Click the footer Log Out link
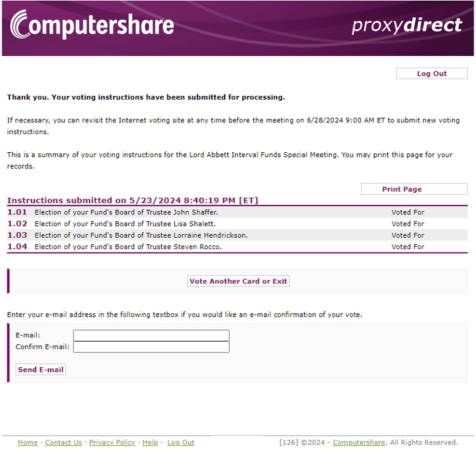 pos(181,443)
